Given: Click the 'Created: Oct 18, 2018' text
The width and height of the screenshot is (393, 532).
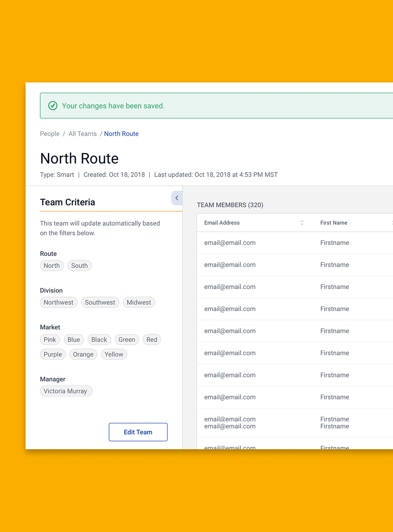Looking at the screenshot, I should [x=114, y=175].
